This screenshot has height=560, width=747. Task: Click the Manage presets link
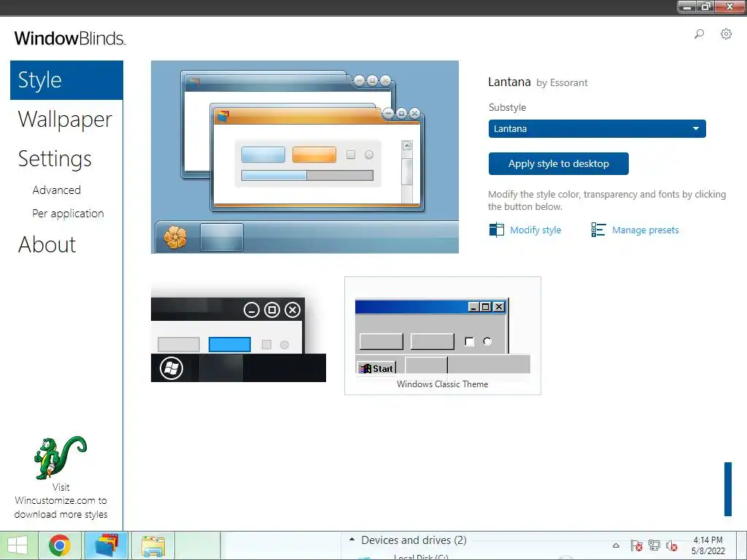(x=645, y=230)
